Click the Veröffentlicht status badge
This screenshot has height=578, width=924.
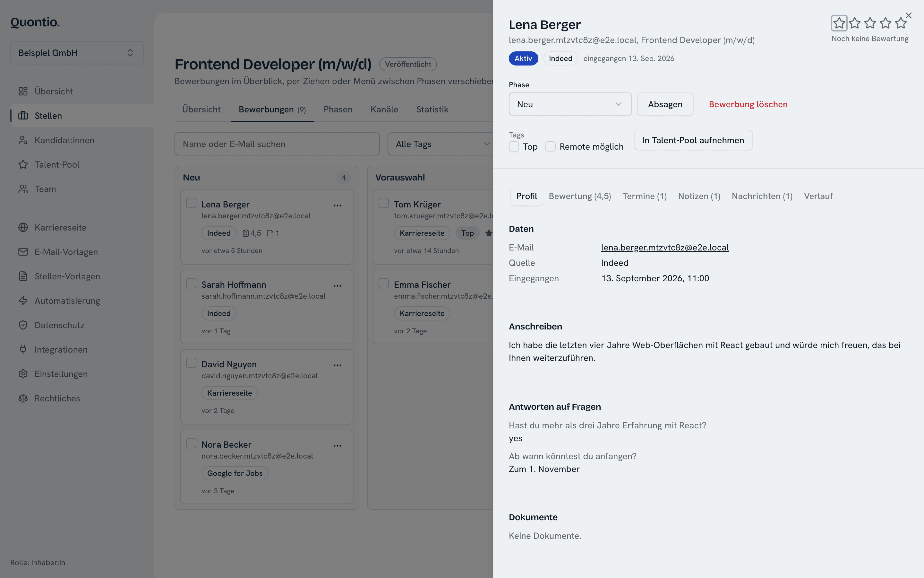408,64
